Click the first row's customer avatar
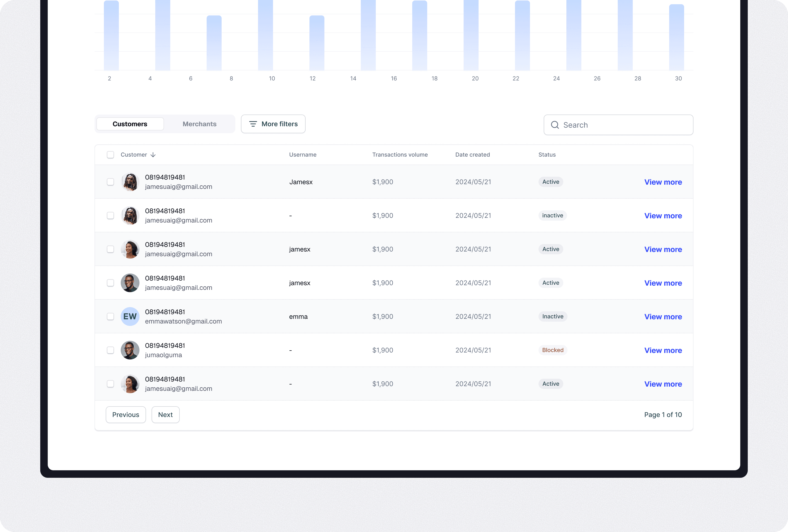 point(130,182)
